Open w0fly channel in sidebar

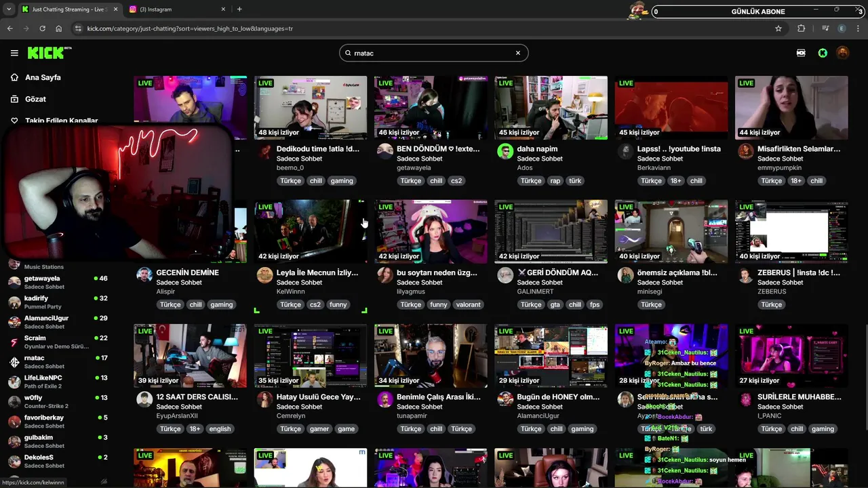pos(58,402)
